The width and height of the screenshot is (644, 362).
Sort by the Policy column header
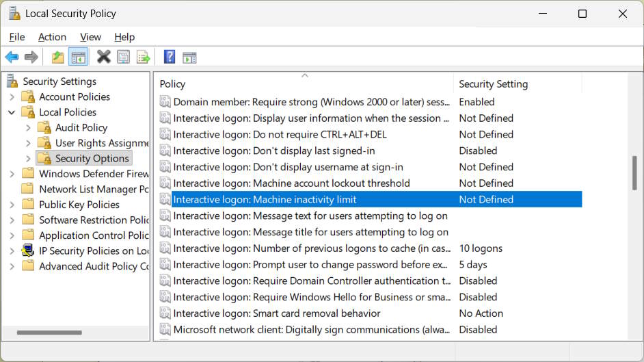pos(301,84)
